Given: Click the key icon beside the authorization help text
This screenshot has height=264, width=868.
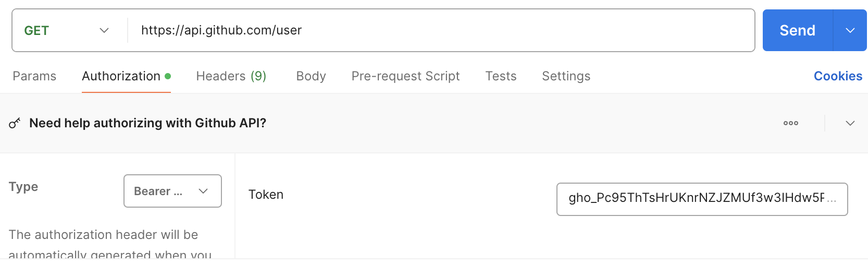Looking at the screenshot, I should coord(15,123).
